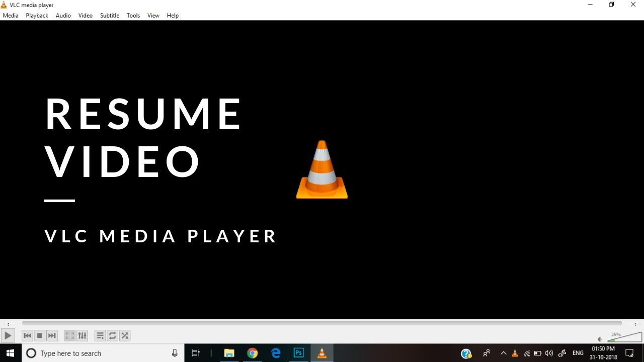Open the Tools menu

point(133,16)
